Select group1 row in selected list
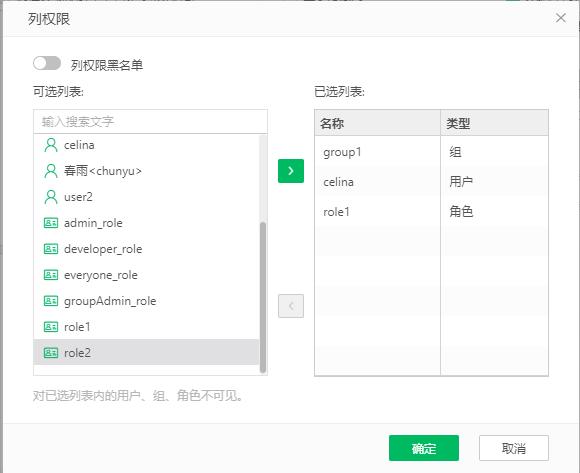The image size is (580, 473). point(431,152)
